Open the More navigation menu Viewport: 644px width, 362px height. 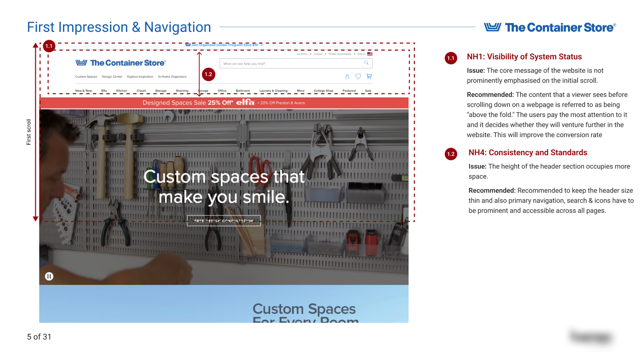(x=301, y=91)
